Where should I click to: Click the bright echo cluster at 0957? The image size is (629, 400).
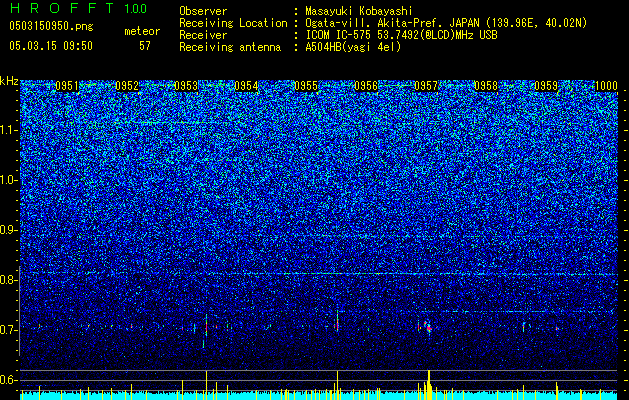tap(428, 326)
